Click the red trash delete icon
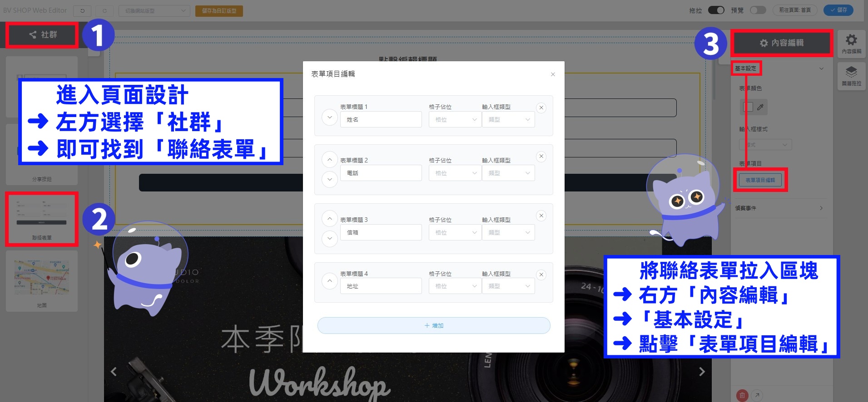This screenshot has width=868, height=402. pyautogui.click(x=742, y=395)
